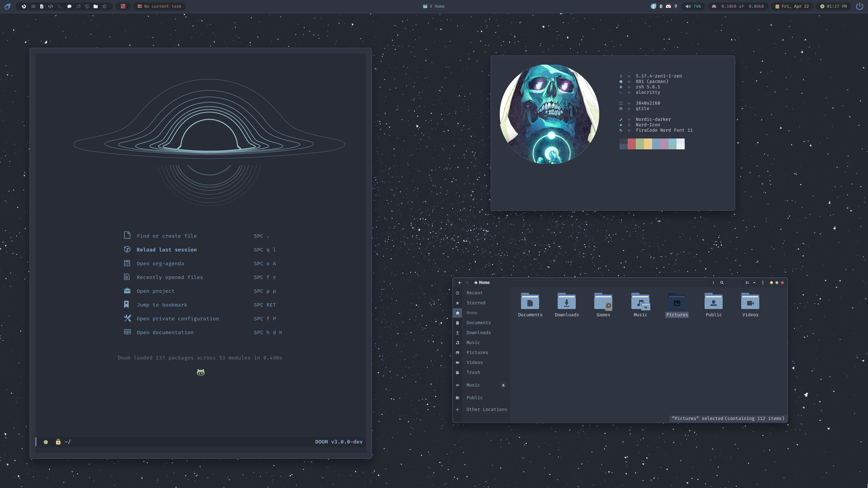
Task: Click the power icon in top-right corner
Action: [859, 6]
